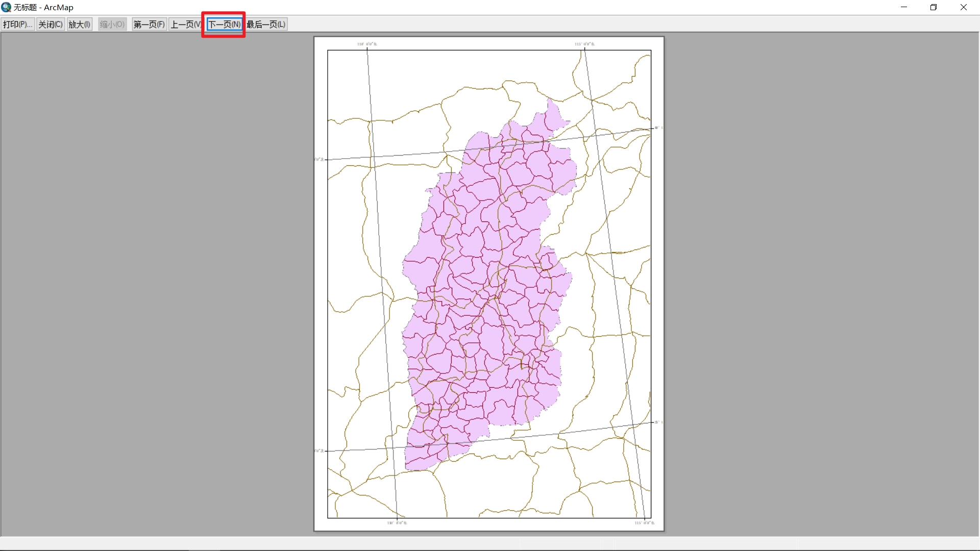
Task: Zoom in with the 放大(I) button
Action: (79, 24)
